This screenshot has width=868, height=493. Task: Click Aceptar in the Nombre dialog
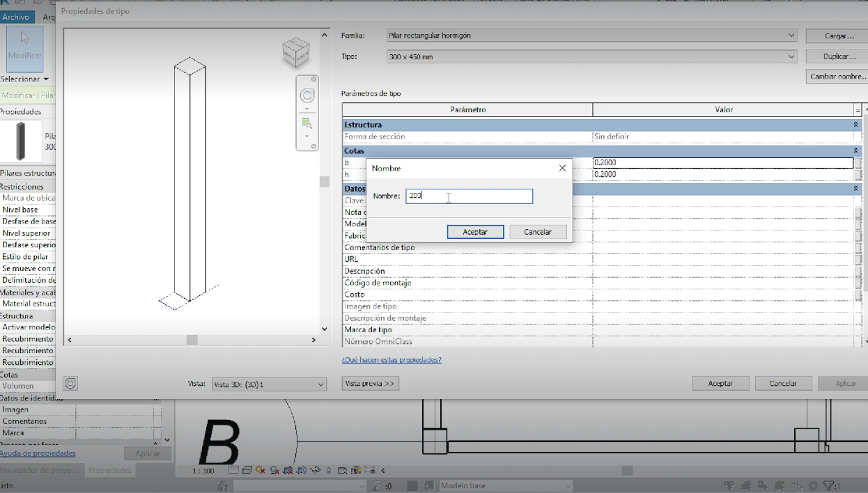(475, 232)
